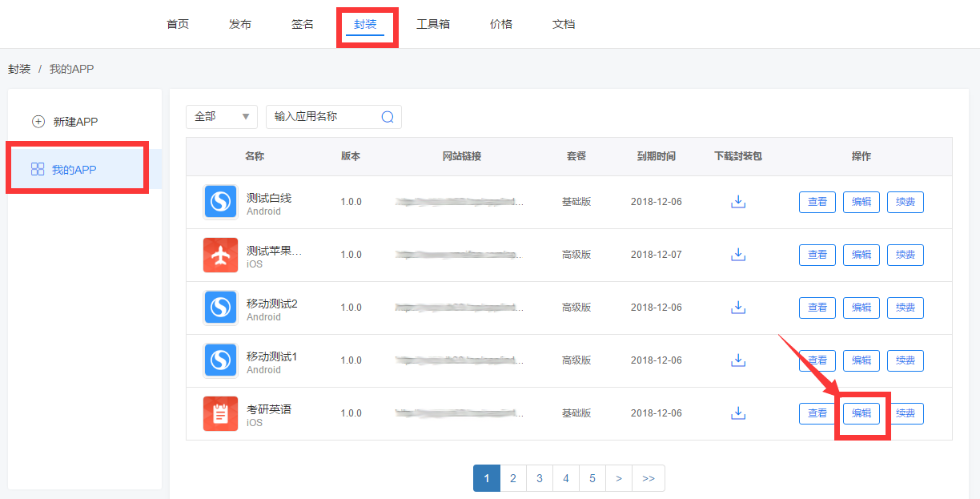Open the 全部 filter dropdown
Viewport: 980px width, 499px height.
[x=222, y=117]
